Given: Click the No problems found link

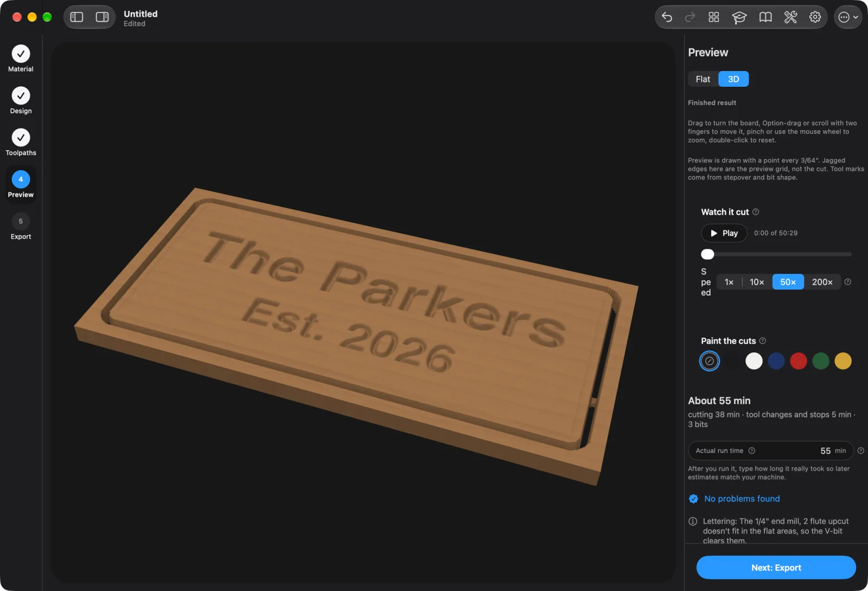Looking at the screenshot, I should [742, 499].
